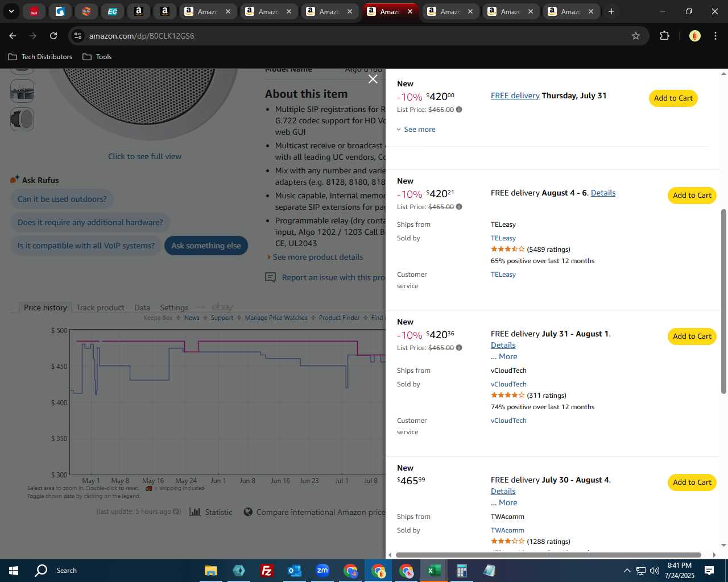Screen dimensions: 728x582
Task: Click Ask something else button
Action: pos(206,246)
